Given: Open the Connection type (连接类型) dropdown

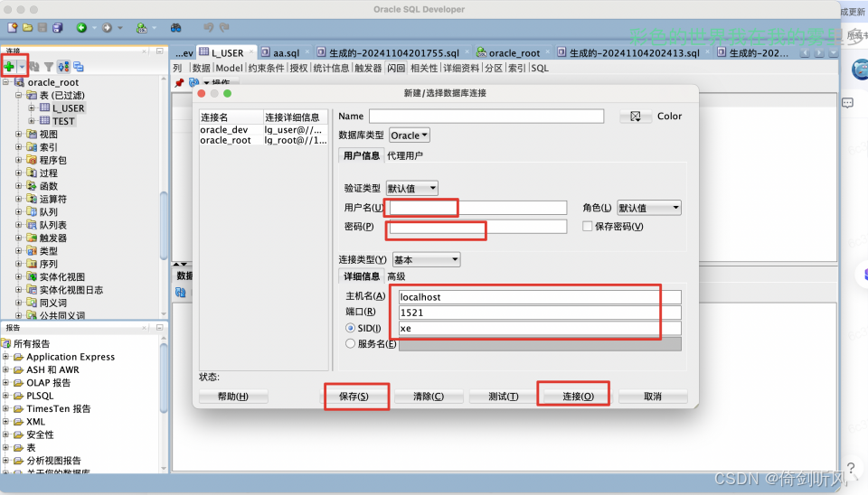Looking at the screenshot, I should (426, 259).
